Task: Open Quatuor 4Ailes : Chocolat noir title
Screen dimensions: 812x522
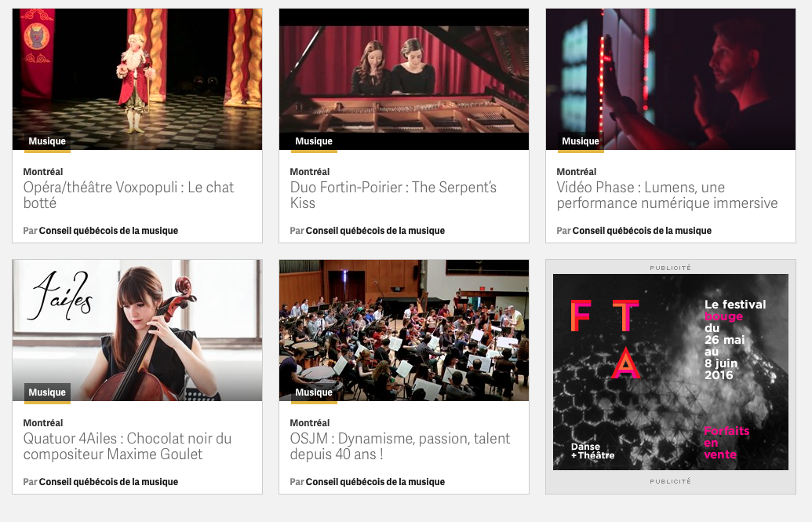Action: [x=127, y=447]
